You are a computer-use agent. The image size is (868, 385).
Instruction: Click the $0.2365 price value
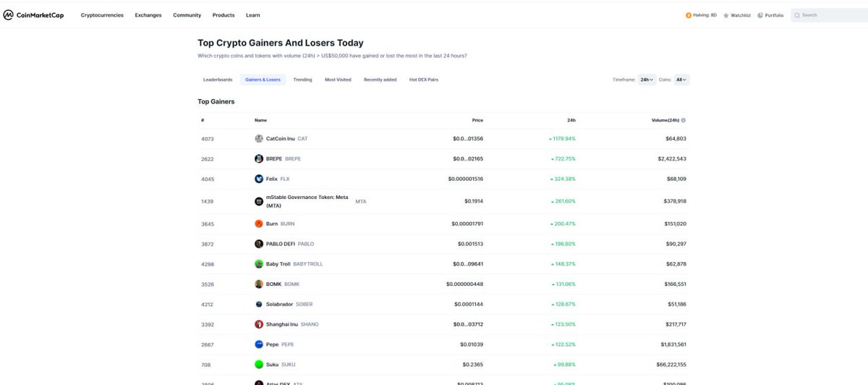(x=473, y=365)
